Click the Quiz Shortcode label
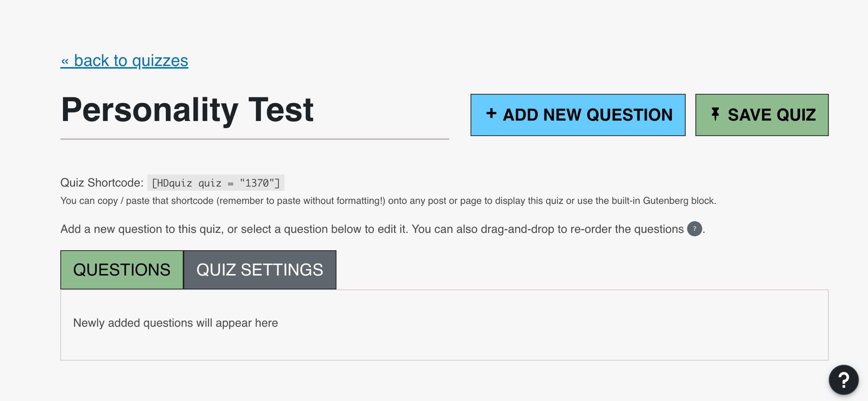Screen dimensions: 868x401 [x=102, y=183]
